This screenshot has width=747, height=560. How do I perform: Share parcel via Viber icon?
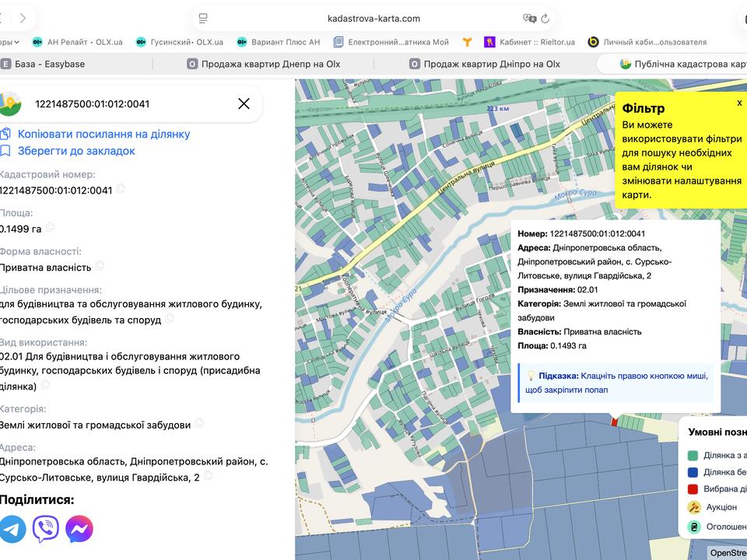point(46,529)
